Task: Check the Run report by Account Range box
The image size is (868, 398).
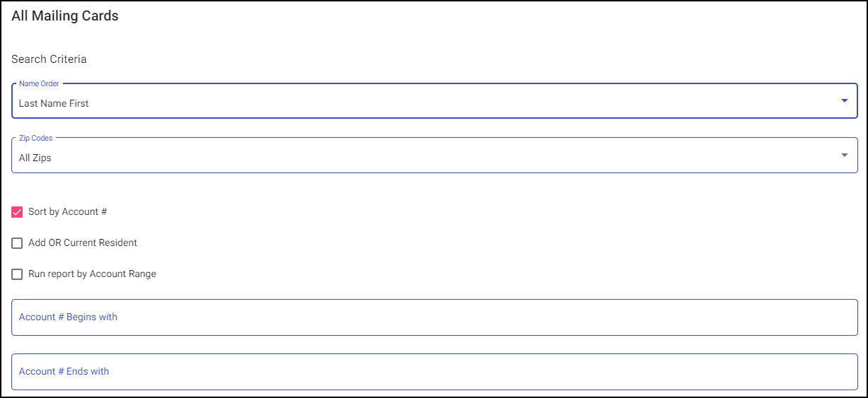Action: 18,274
